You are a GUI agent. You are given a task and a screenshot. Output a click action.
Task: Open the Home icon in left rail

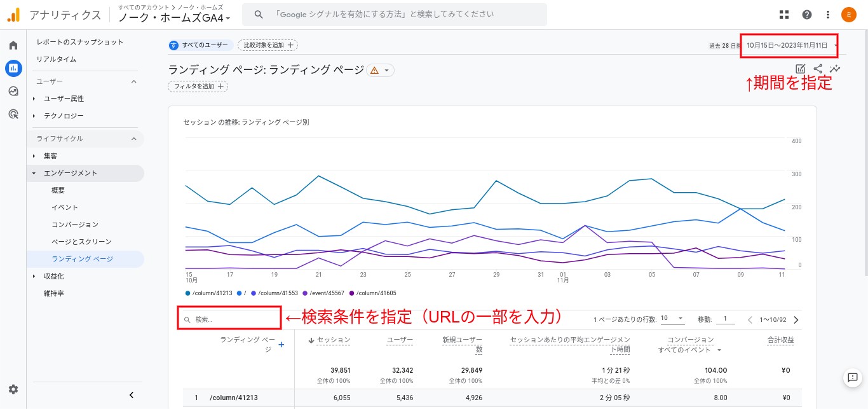[x=13, y=46]
